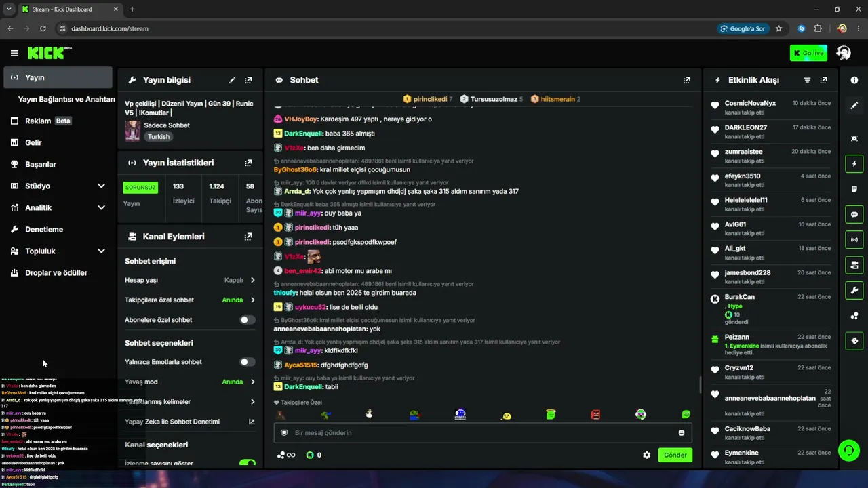Click the document icon in right rail
Screen dimensions: 868x488
pyautogui.click(x=854, y=189)
